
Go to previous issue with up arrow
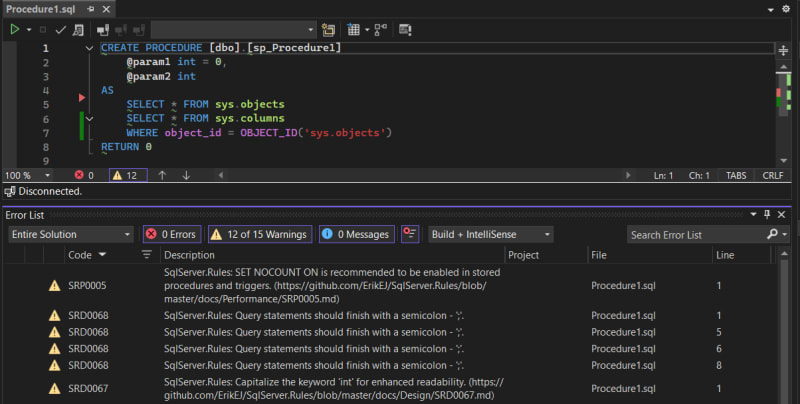point(162,175)
